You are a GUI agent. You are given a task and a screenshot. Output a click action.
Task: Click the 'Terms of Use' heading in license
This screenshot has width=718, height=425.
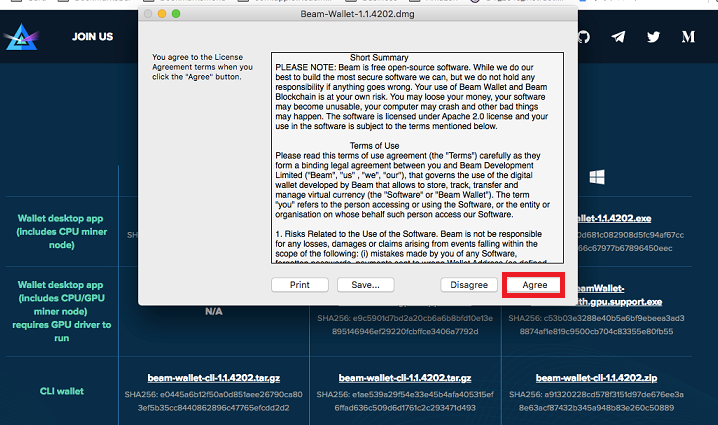coord(375,146)
